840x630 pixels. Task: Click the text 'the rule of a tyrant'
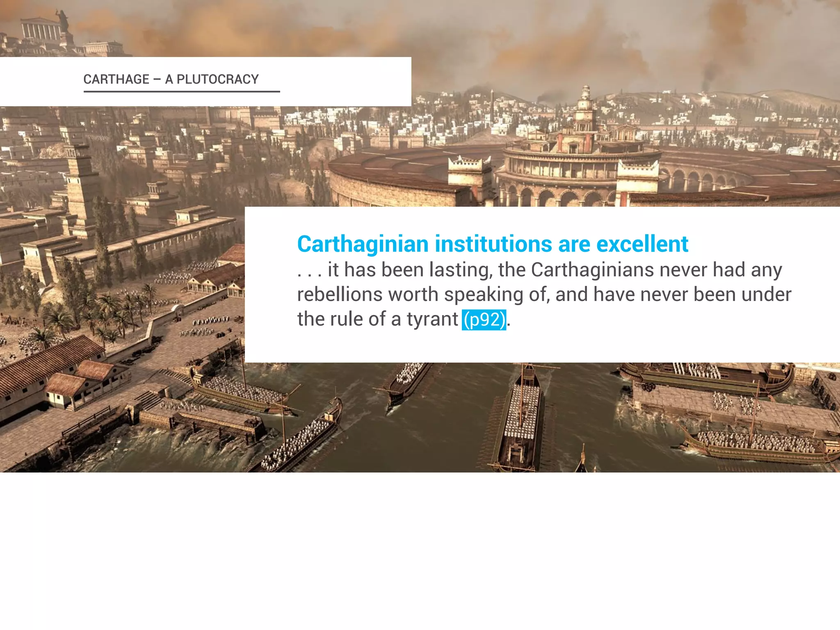coord(377,319)
